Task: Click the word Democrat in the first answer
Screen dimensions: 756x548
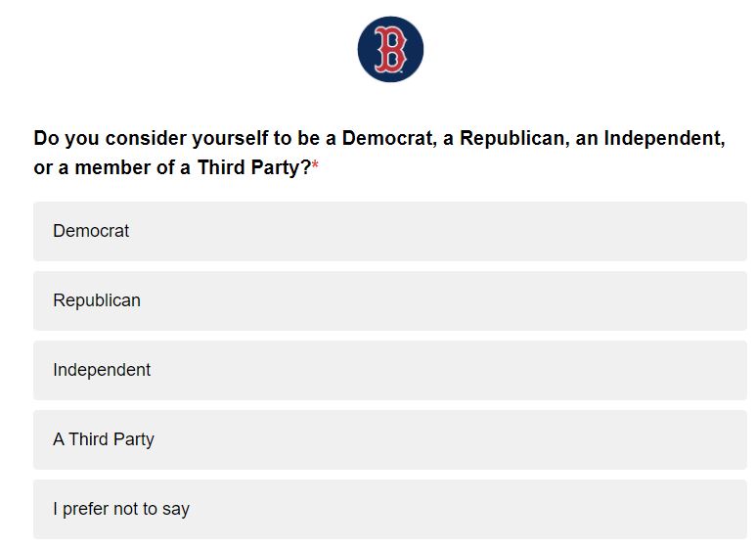Action: [x=91, y=232]
